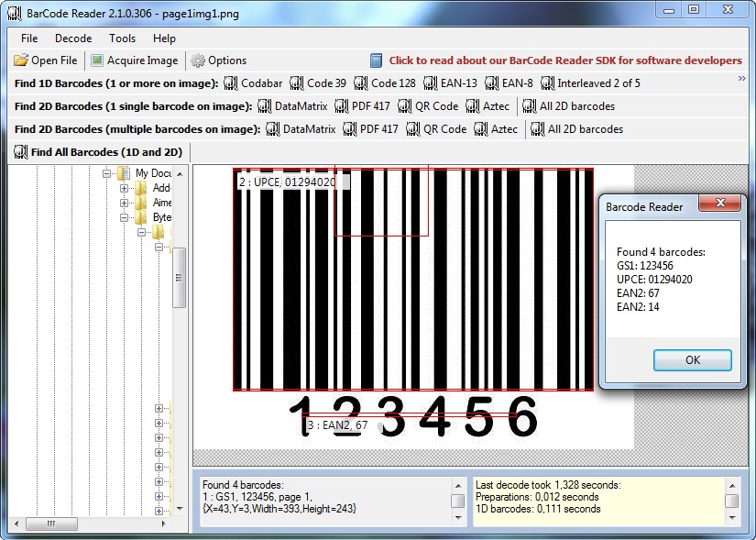Viewport: 756px width, 540px height.
Task: Find multiple Aztec barcodes
Action: [496, 129]
